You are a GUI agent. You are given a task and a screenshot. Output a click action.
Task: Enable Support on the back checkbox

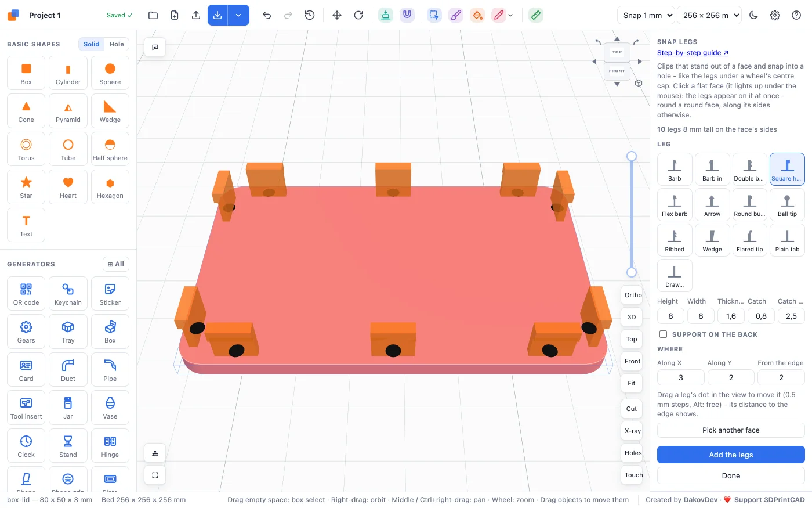[x=663, y=334]
